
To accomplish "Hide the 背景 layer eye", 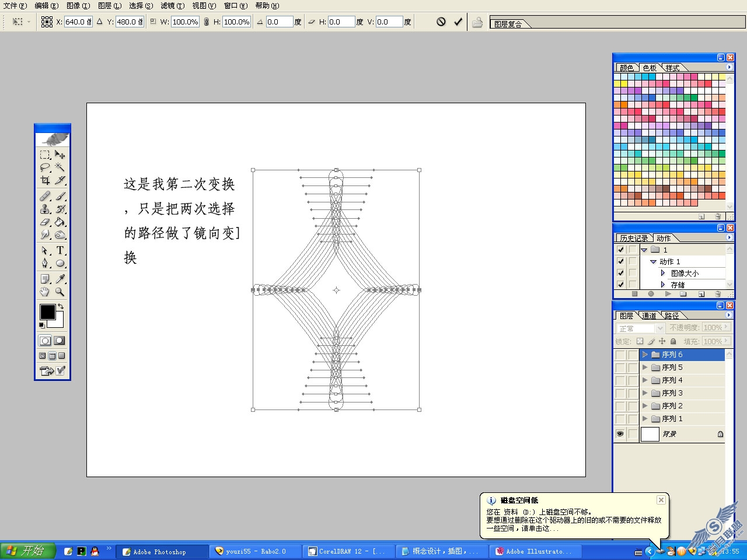I will [x=620, y=434].
